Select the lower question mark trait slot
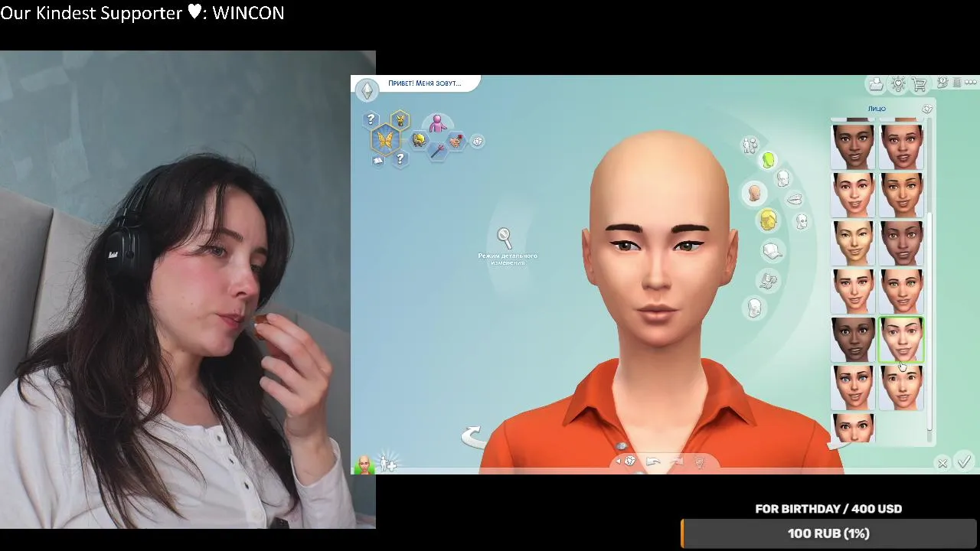Screen dimensions: 980x551 pos(400,159)
